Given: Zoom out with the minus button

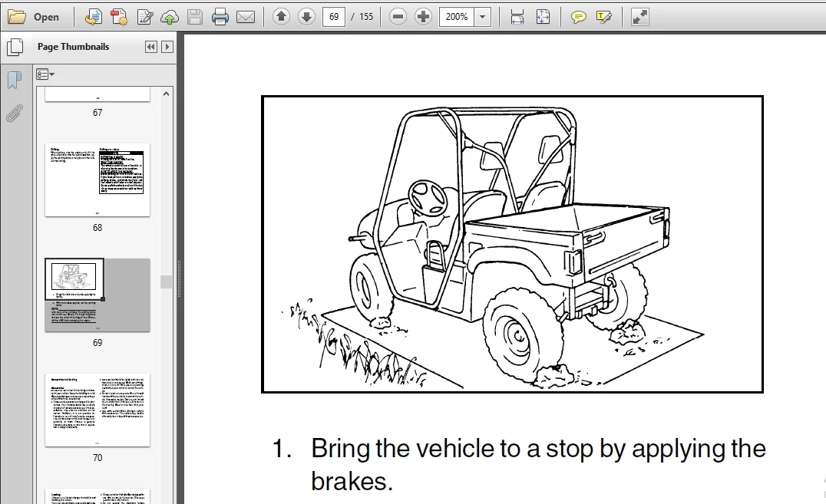Looking at the screenshot, I should (398, 17).
